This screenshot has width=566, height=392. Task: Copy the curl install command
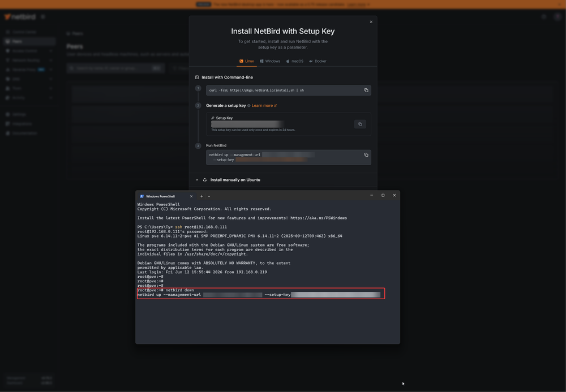coord(366,90)
